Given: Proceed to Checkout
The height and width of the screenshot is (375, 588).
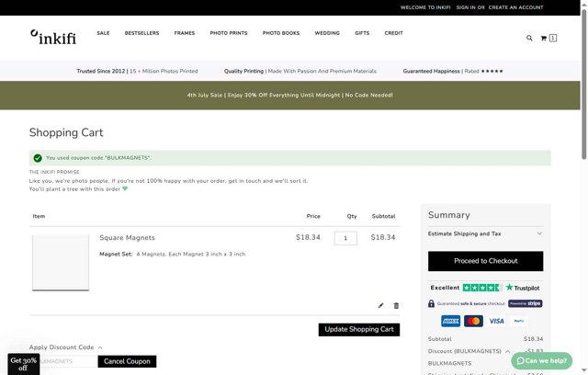Looking at the screenshot, I should (x=486, y=261).
